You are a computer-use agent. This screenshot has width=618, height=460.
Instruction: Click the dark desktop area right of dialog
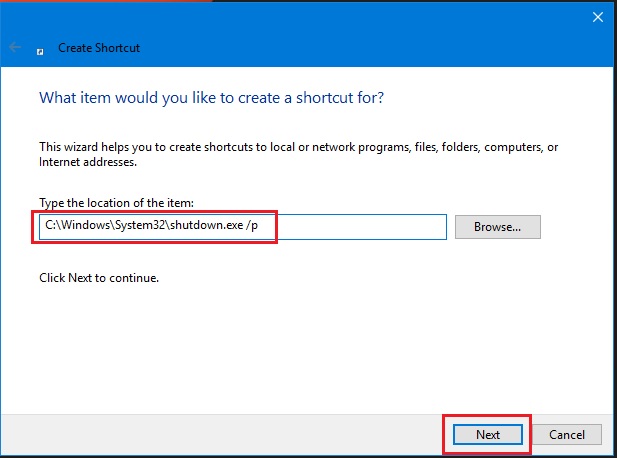pos(613,250)
